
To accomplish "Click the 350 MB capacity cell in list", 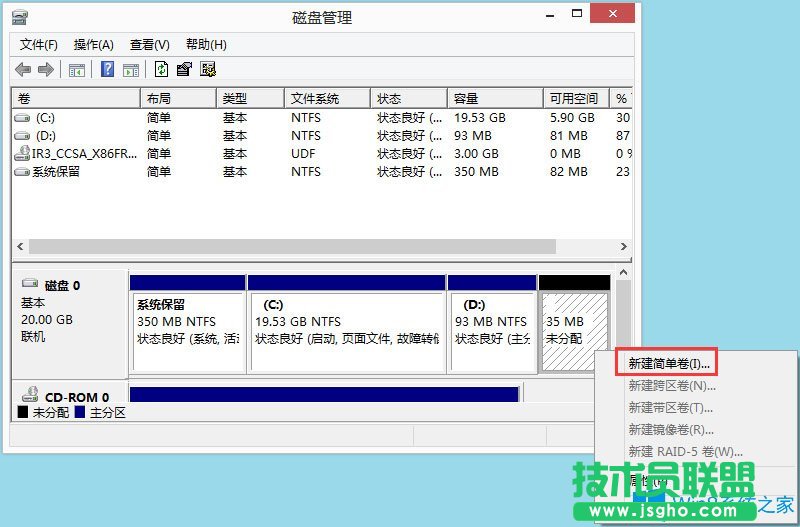I will click(477, 172).
